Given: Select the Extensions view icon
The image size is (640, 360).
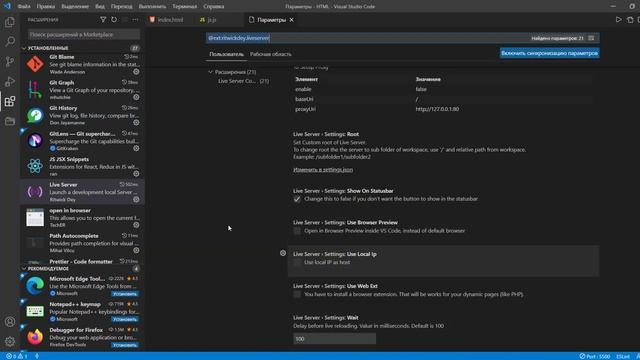Looking at the screenshot, I should (10, 101).
